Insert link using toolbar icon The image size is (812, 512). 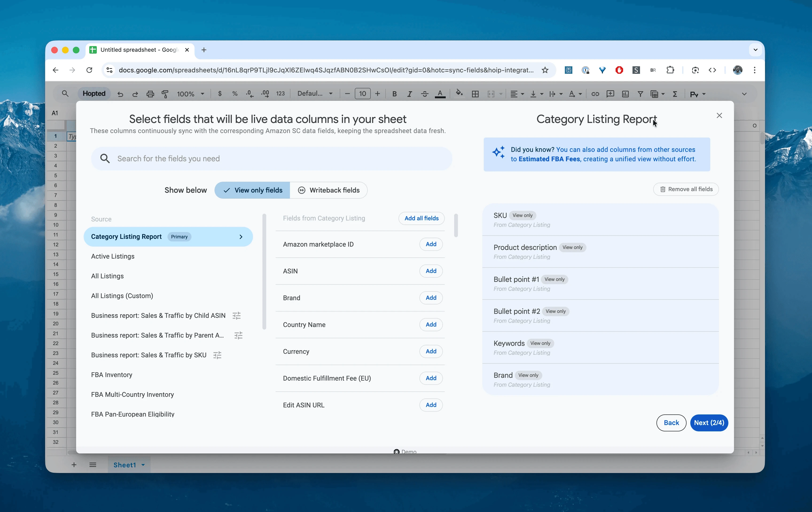tap(595, 94)
